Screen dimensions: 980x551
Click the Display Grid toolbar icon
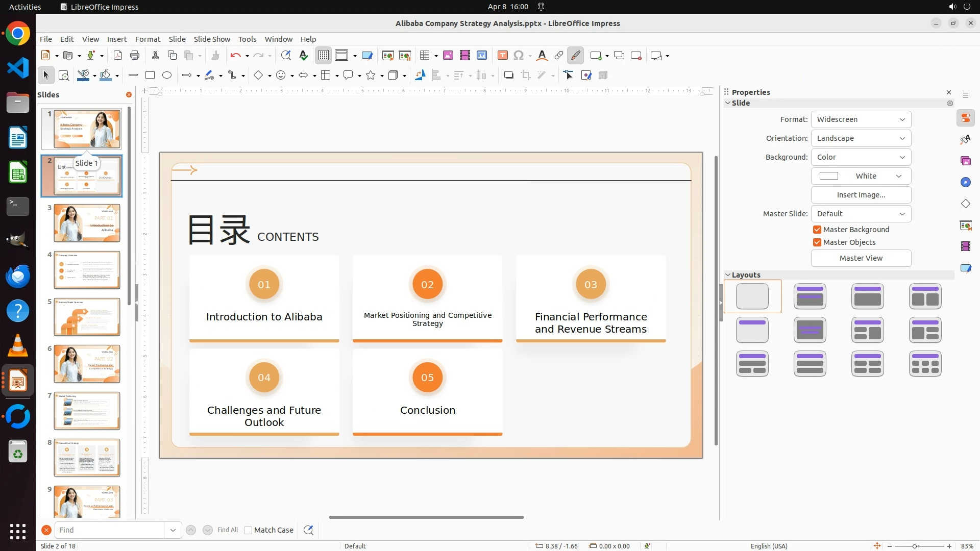(324, 56)
